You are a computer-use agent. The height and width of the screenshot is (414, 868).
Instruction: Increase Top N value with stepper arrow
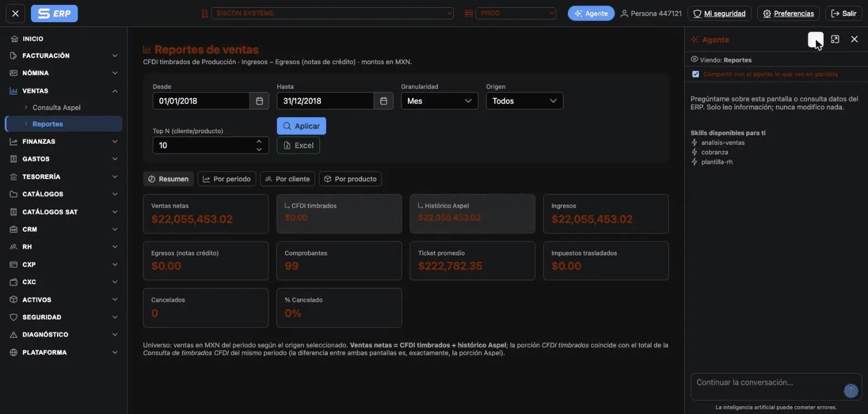point(259,142)
